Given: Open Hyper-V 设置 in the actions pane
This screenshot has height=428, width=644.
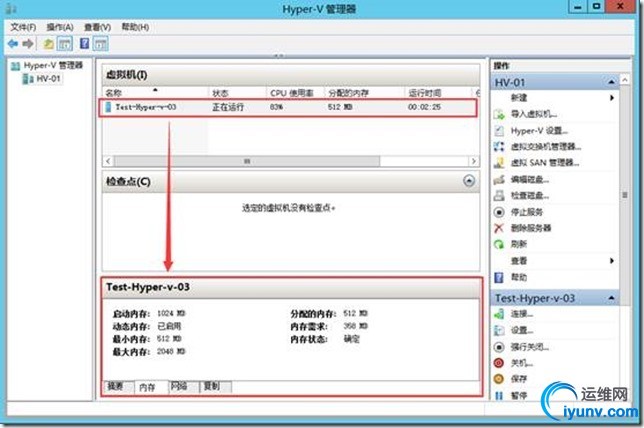Looking at the screenshot, I should point(539,131).
